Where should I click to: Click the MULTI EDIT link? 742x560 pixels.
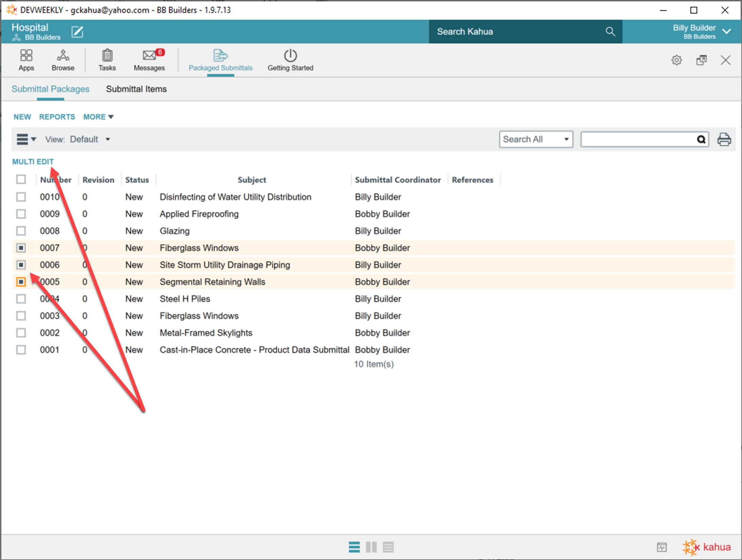(x=33, y=162)
